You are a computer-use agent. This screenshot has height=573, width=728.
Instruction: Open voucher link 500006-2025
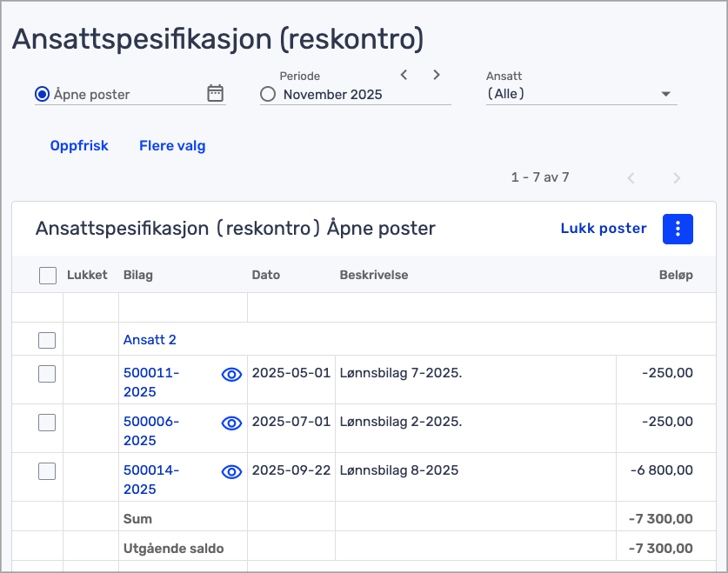tap(151, 430)
